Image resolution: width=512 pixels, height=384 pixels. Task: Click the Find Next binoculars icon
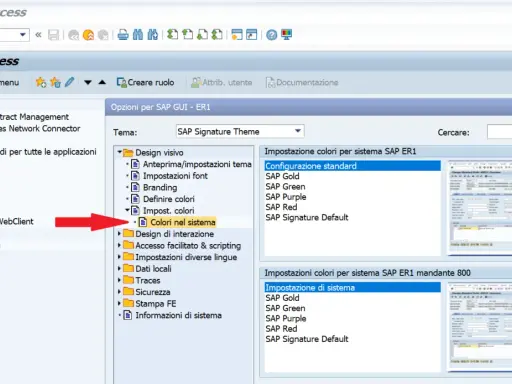tap(153, 35)
